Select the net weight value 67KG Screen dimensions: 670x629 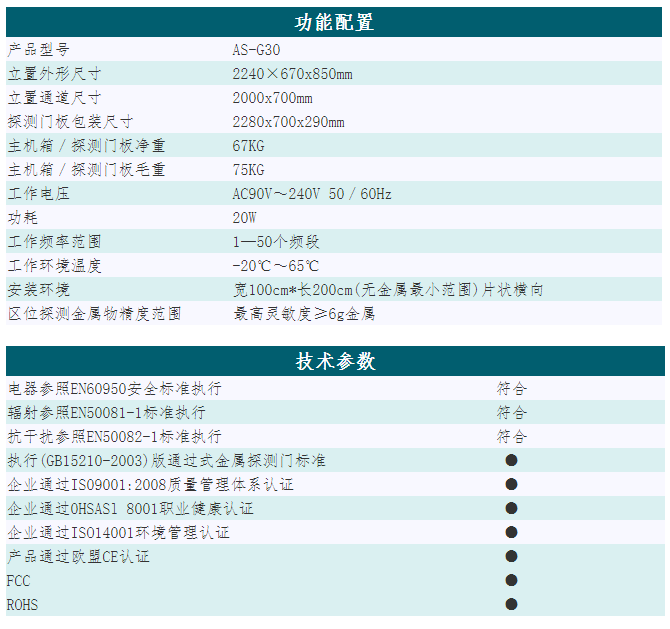(x=248, y=145)
